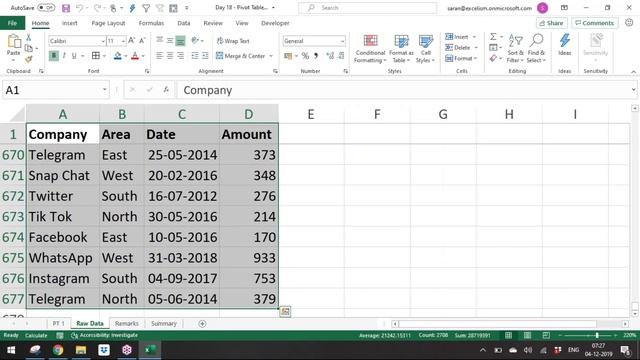Open the font size dropdown
This screenshot has width=640, height=360.
coord(123,41)
